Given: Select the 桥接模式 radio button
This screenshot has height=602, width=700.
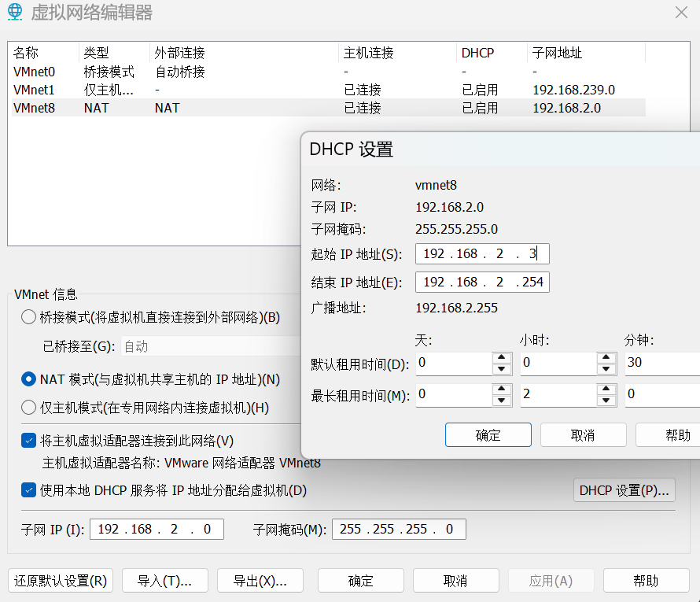Looking at the screenshot, I should (x=29, y=317).
